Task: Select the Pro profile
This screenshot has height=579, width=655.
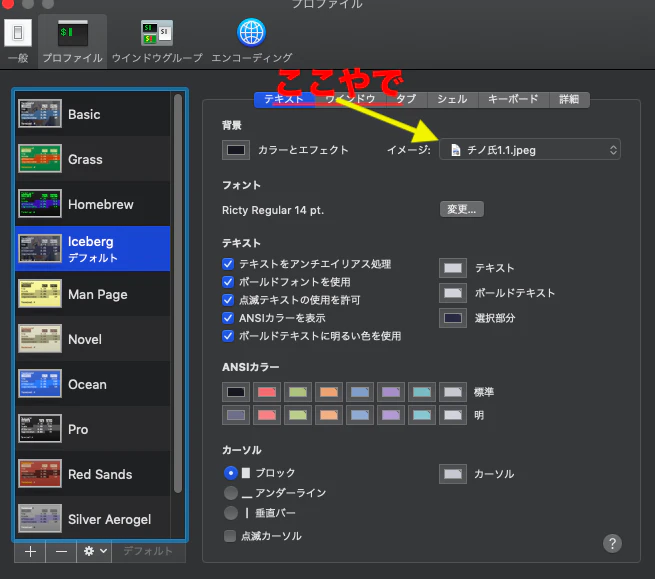Action: (93, 429)
